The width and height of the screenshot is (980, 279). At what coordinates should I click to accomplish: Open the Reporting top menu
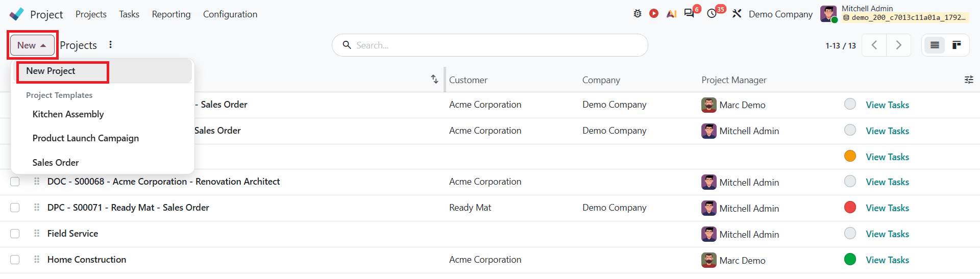tap(171, 14)
